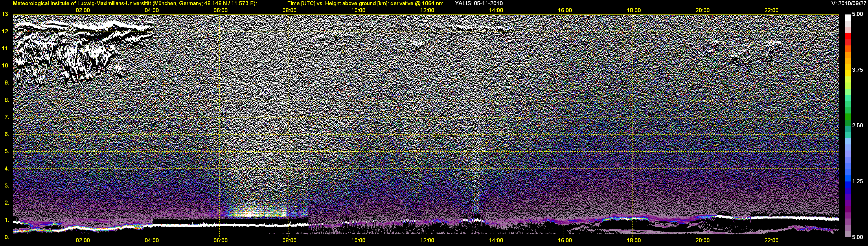This screenshot has width=868, height=246.
Task: Click the 'Time [UTC] vs. Height above ground [km]' heading
Action: tap(338, 3)
